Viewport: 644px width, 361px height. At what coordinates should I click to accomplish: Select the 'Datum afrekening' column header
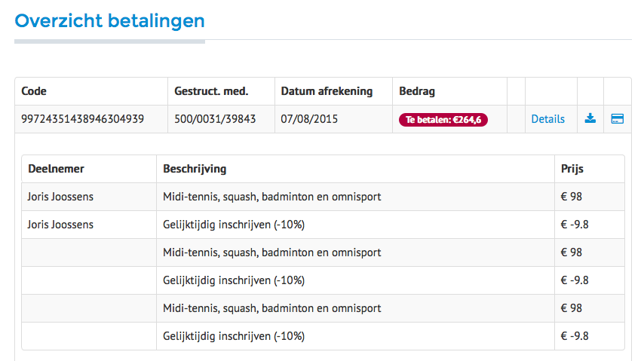(x=327, y=91)
